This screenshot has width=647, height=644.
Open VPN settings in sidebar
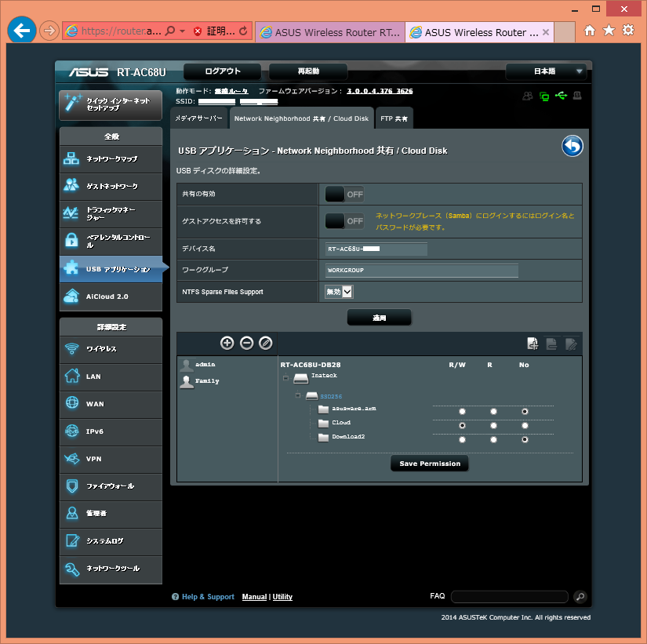111,459
